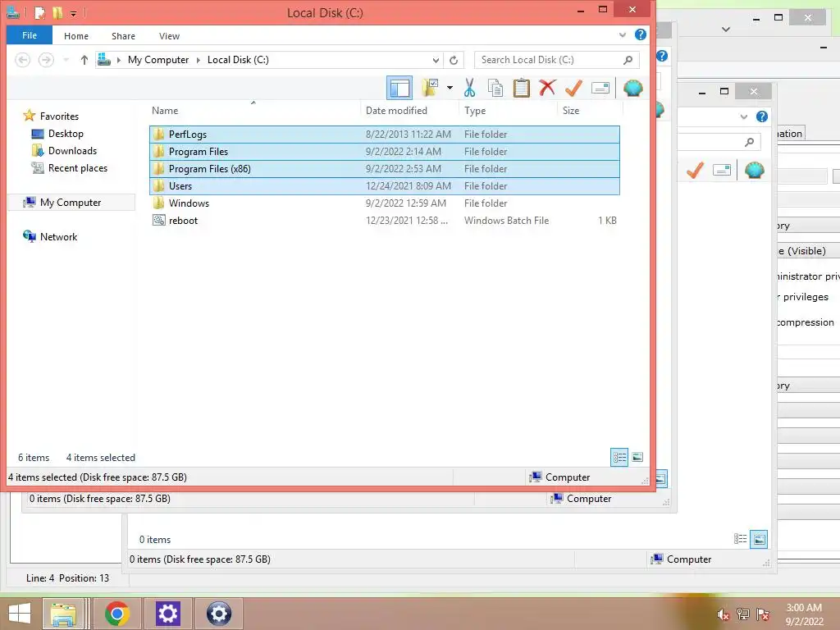This screenshot has width=840, height=630.
Task: Open the File menu
Action: [30, 35]
